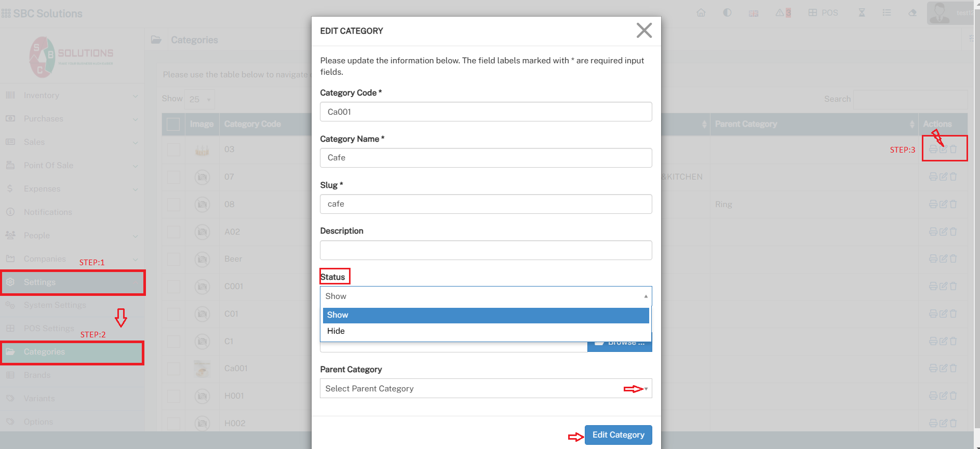This screenshot has width=980, height=449.
Task: Open the Show 25 entries dropdown
Action: (199, 99)
